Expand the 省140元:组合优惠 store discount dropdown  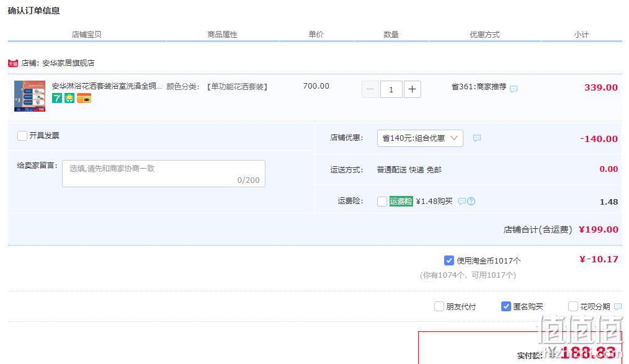(420, 138)
